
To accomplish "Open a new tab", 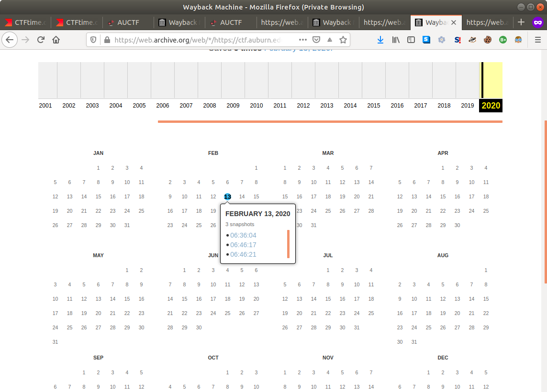I will (x=521, y=22).
